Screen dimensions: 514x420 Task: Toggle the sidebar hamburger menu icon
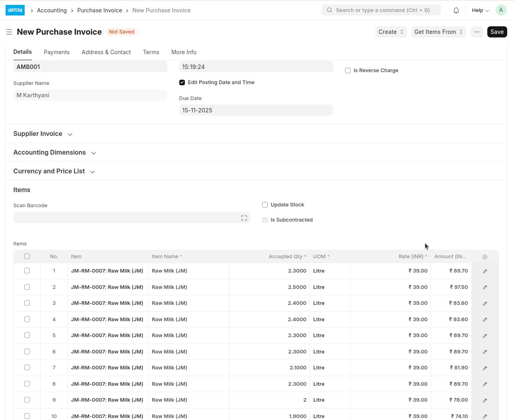(9, 32)
